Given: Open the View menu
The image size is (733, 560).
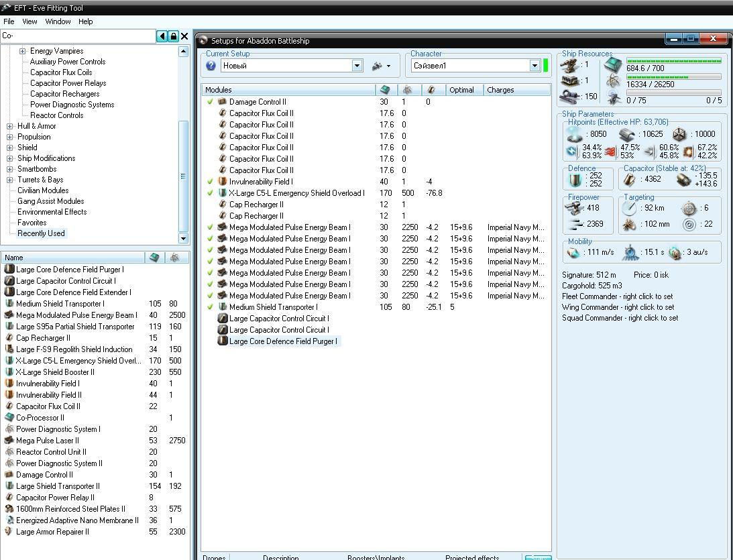Looking at the screenshot, I should tap(30, 21).
